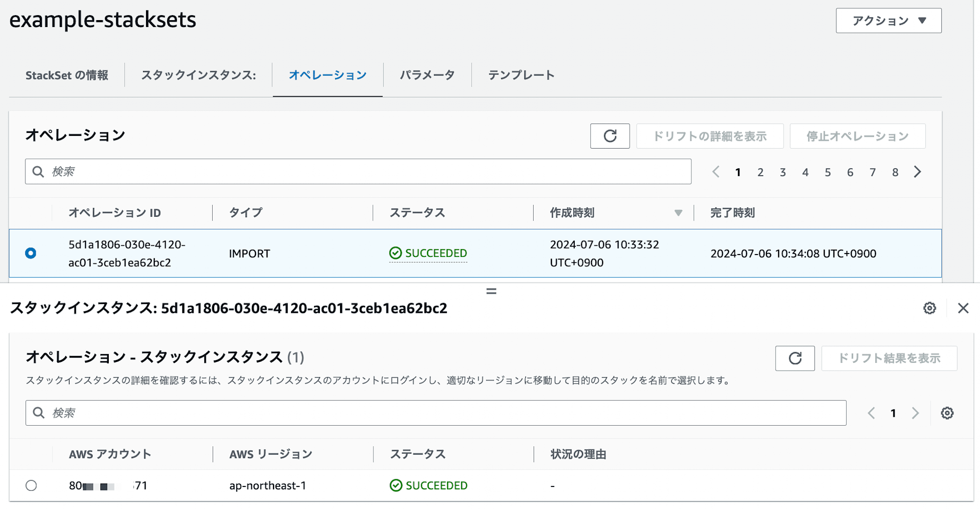Click completion time 2024-07-06 10:34:08 cell
This screenshot has height=509, width=980.
793,254
